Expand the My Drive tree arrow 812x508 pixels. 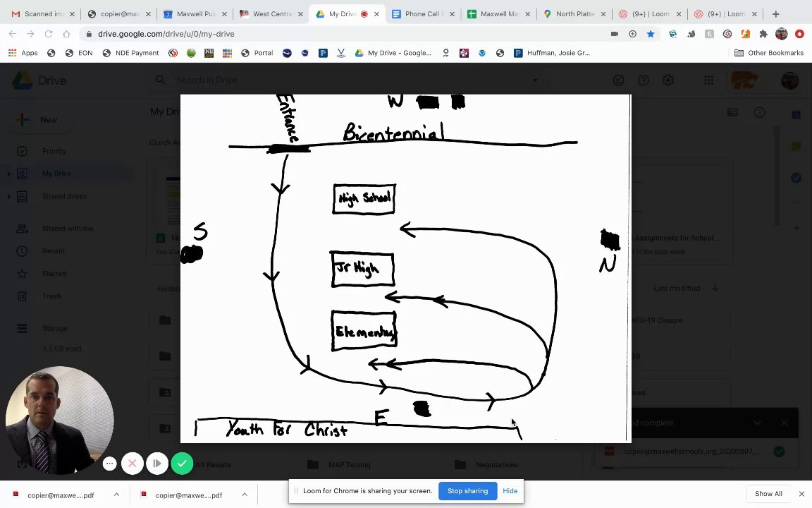click(x=8, y=174)
